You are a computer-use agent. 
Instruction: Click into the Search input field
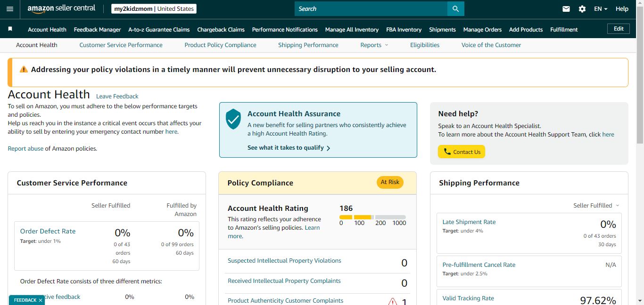tap(371, 9)
